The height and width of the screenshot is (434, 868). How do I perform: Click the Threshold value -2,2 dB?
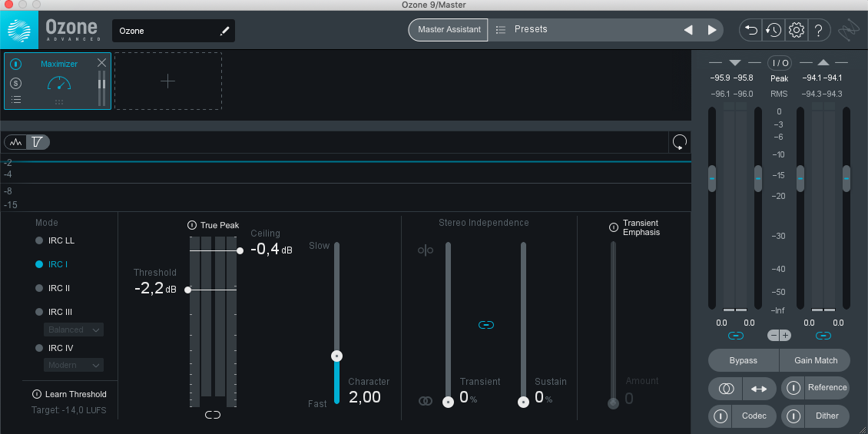(155, 288)
